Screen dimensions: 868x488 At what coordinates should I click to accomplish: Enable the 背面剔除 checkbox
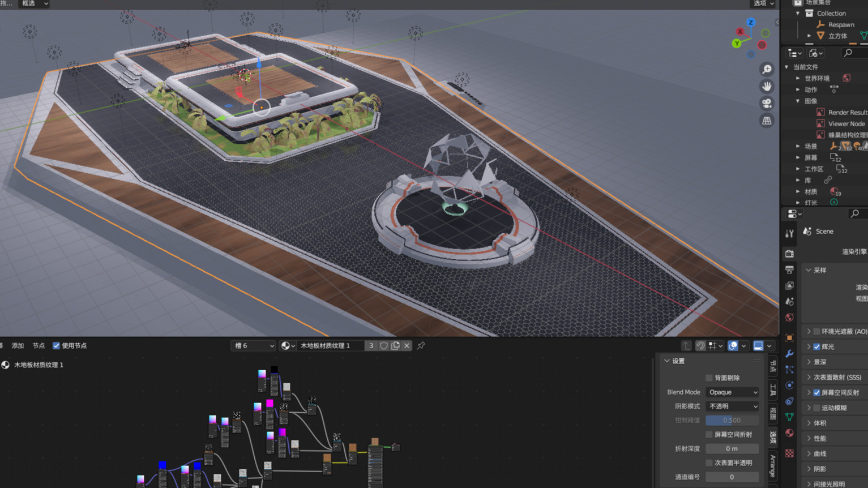point(709,378)
